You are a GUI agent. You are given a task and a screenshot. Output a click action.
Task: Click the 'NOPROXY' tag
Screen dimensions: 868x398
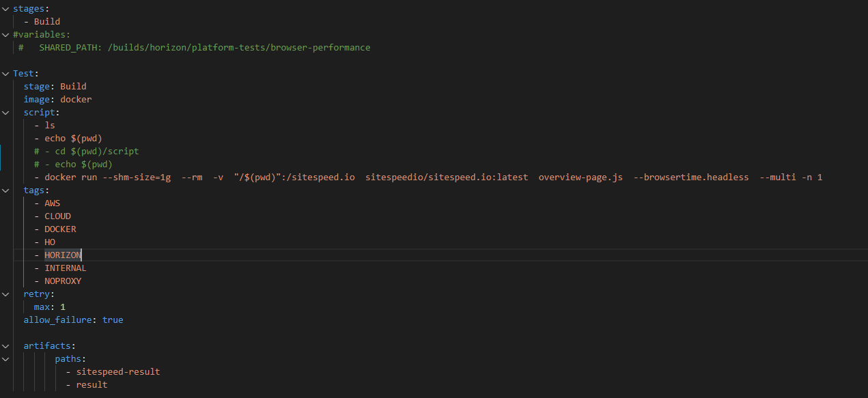coord(63,281)
